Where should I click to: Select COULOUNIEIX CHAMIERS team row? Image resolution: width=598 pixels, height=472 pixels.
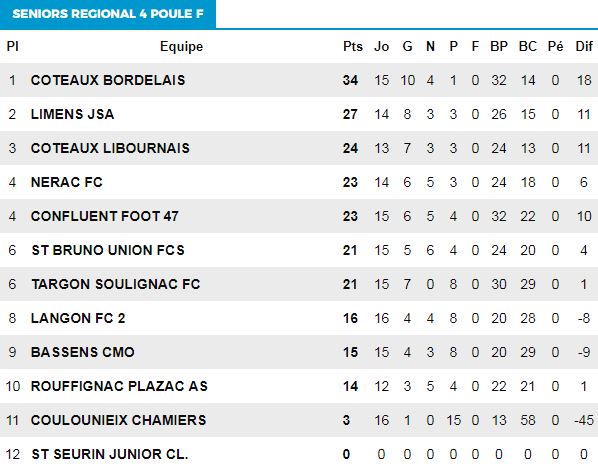(299, 420)
